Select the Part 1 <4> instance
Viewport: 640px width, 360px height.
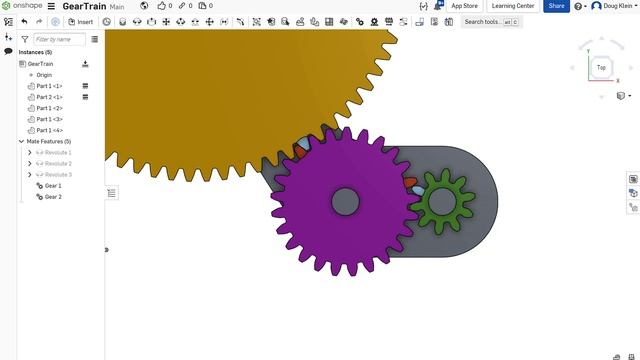click(49, 130)
